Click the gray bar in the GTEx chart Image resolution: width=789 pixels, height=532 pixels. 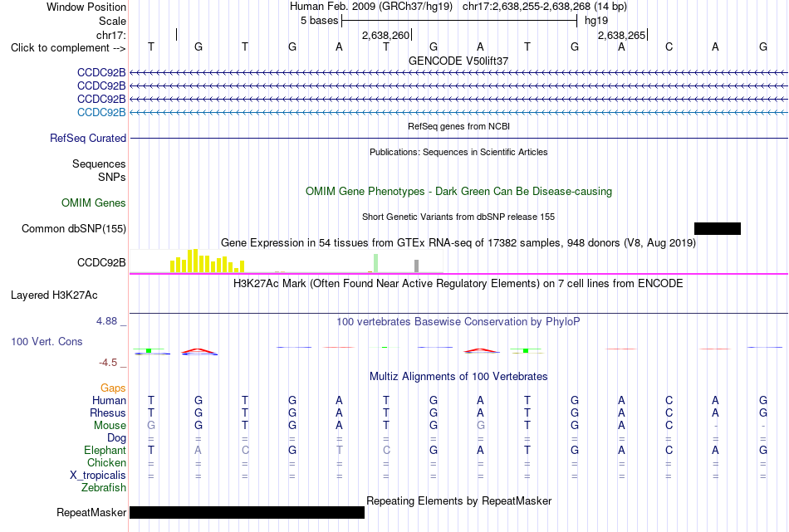tap(416, 266)
